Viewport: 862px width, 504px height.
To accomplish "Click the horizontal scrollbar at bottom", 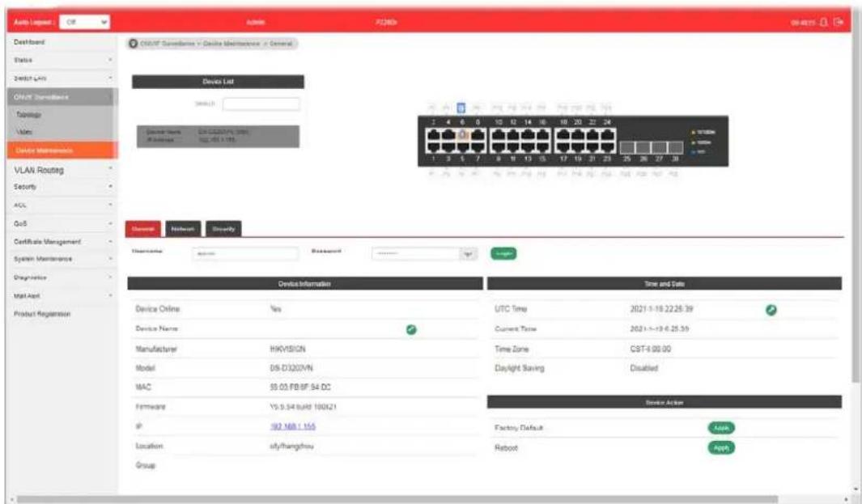I will [397, 499].
